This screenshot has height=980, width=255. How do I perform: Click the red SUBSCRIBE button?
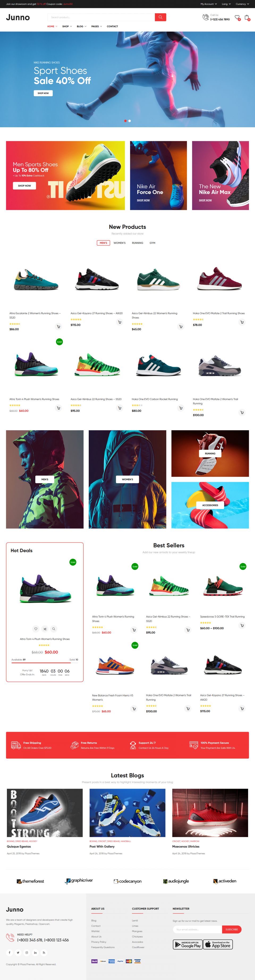(231, 929)
